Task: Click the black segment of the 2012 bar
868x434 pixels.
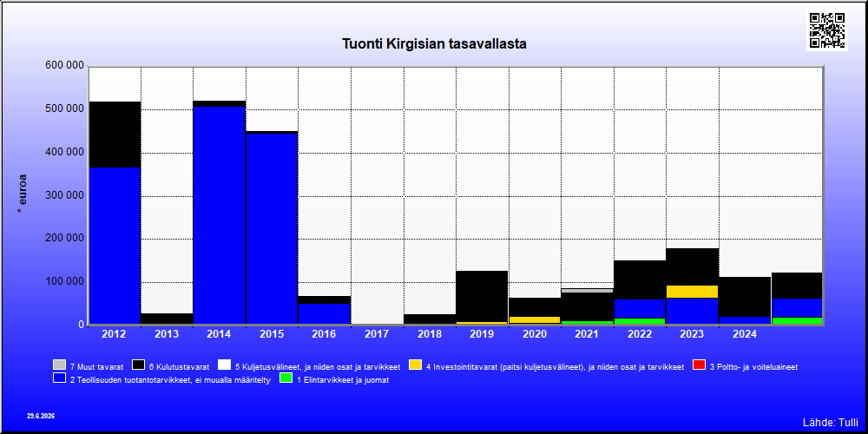Action: 115,135
